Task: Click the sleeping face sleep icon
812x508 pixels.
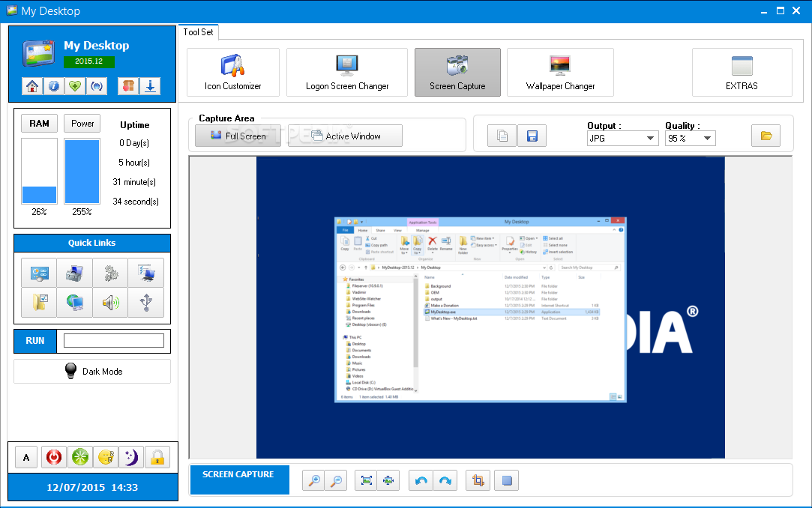Action: pos(106,457)
